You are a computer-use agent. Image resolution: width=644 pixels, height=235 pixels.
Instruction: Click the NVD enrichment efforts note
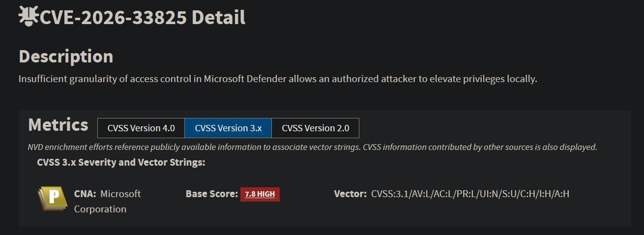click(x=312, y=147)
